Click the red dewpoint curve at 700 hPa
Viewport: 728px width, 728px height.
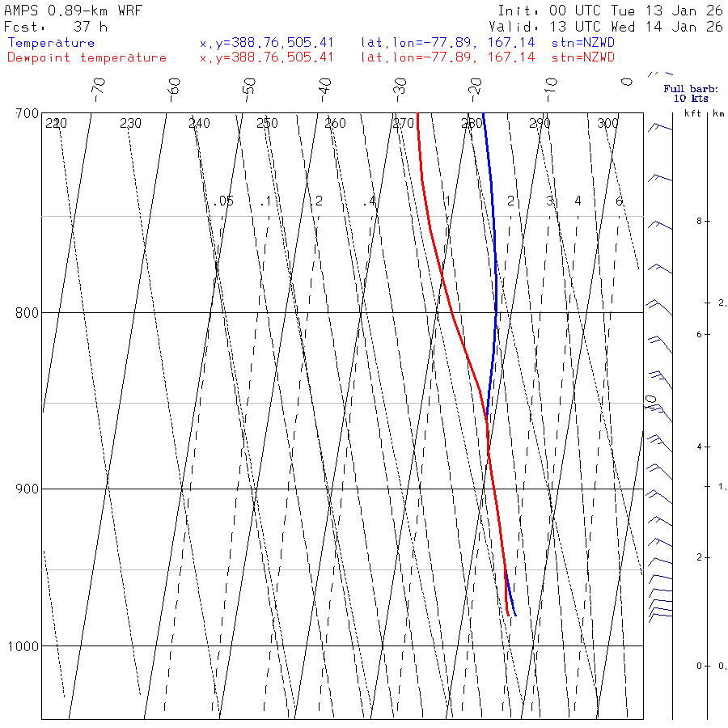pyautogui.click(x=418, y=114)
